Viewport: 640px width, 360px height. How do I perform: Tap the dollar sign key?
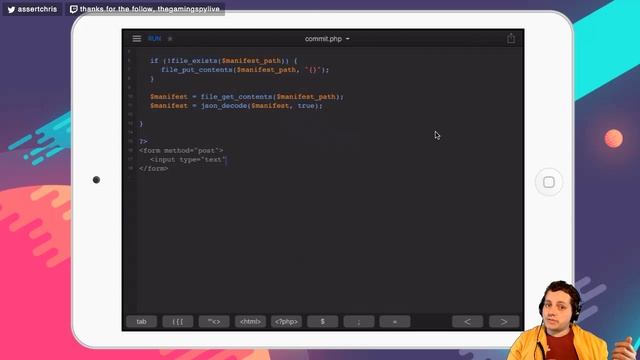(322, 322)
